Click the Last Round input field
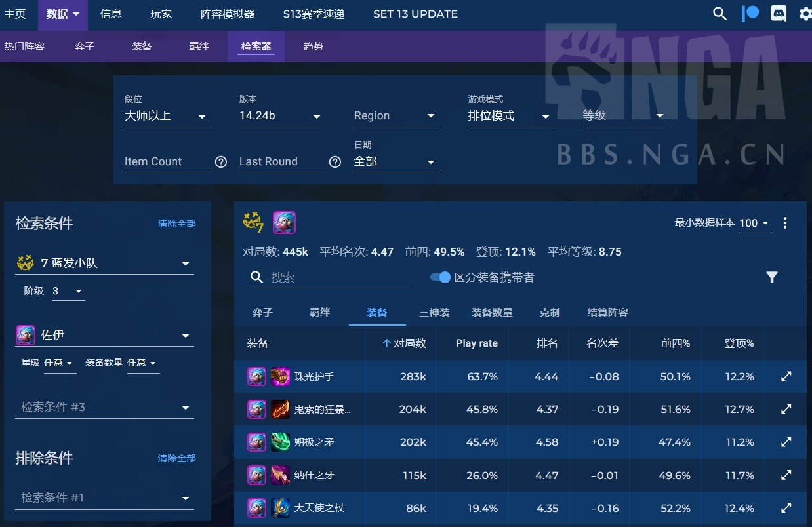 click(x=282, y=162)
